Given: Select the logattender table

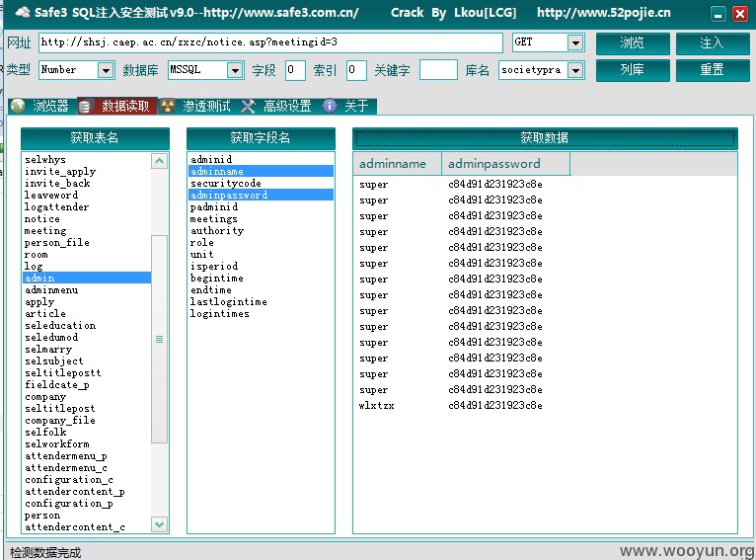Looking at the screenshot, I should point(87,207).
